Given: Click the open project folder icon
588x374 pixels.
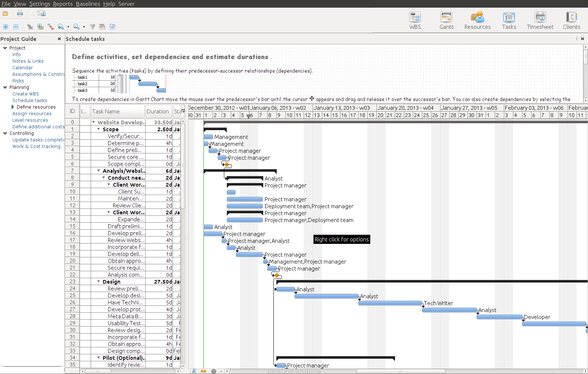Looking at the screenshot, I should tap(5, 13).
